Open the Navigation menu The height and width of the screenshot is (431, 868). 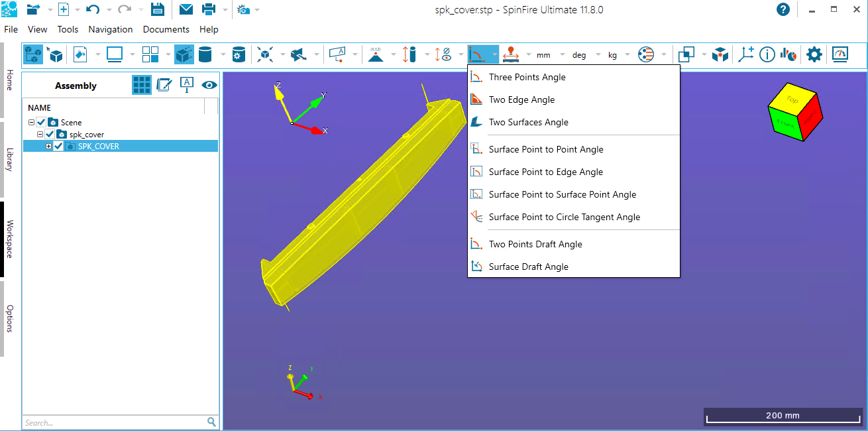click(111, 29)
